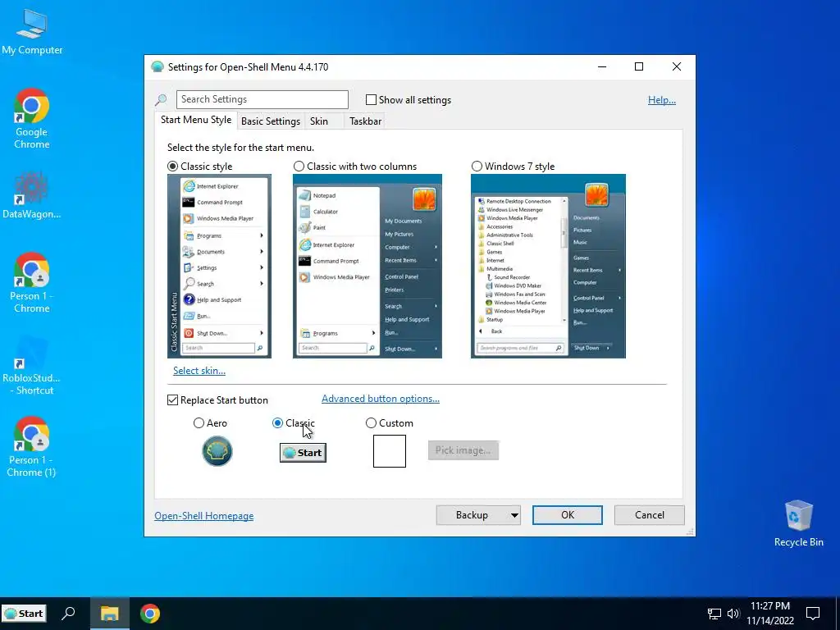The width and height of the screenshot is (840, 630).
Task: Switch to Basic Settings tab
Action: (271, 121)
